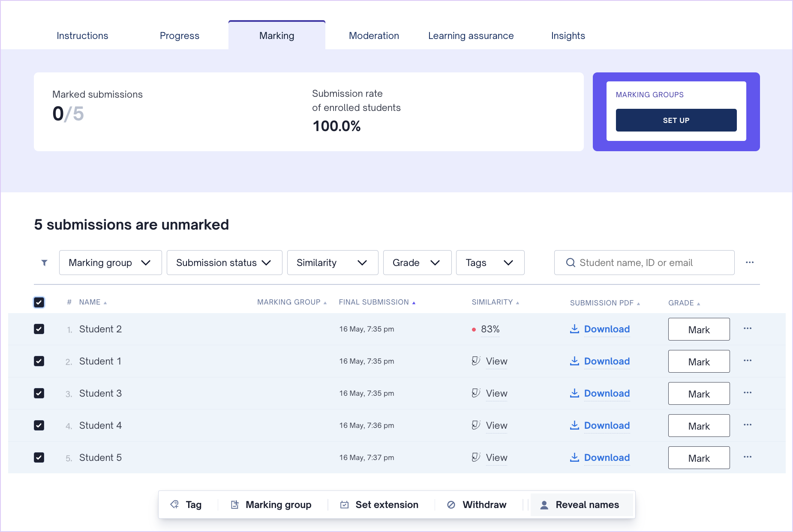This screenshot has height=532, width=793.
Task: Click the Tag icon in action bar
Action: [174, 505]
